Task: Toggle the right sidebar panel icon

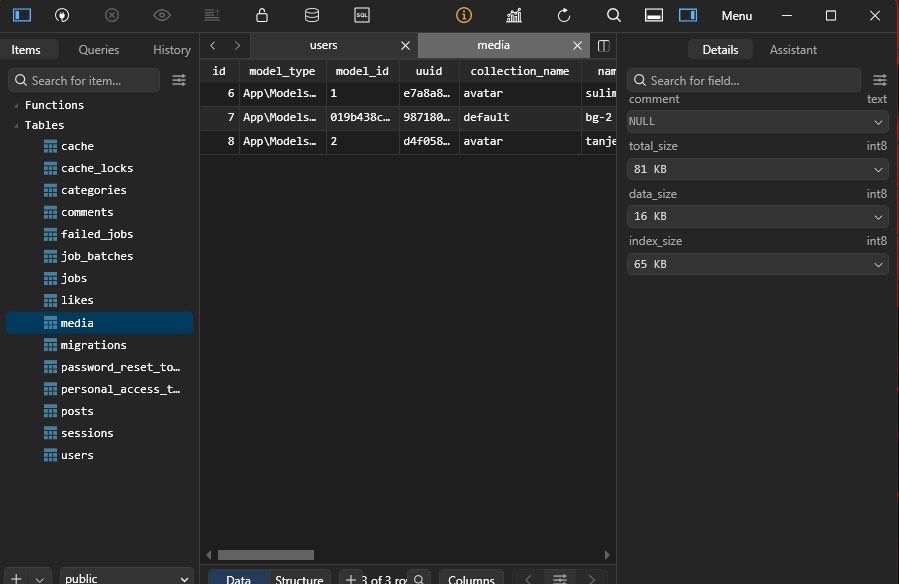Action: (x=687, y=15)
